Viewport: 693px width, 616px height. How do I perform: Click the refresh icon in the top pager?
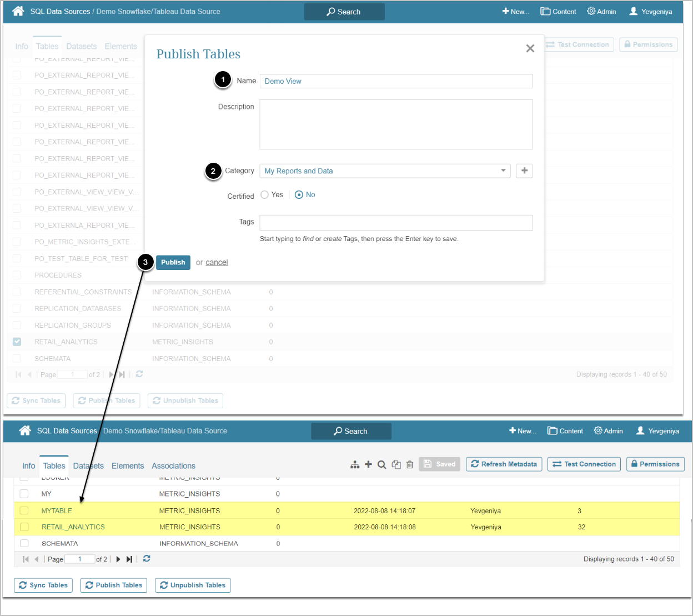(139, 374)
